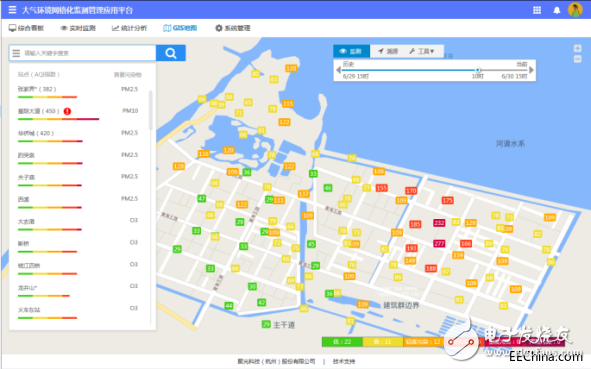This screenshot has height=369, width=591.
Task: Select the 西溪 station row
Action: click(x=79, y=202)
